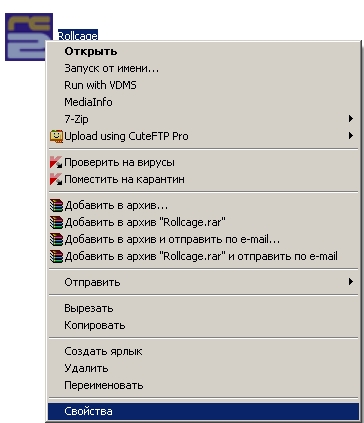
Task: Choose Run with VDMS
Action: click(x=203, y=85)
